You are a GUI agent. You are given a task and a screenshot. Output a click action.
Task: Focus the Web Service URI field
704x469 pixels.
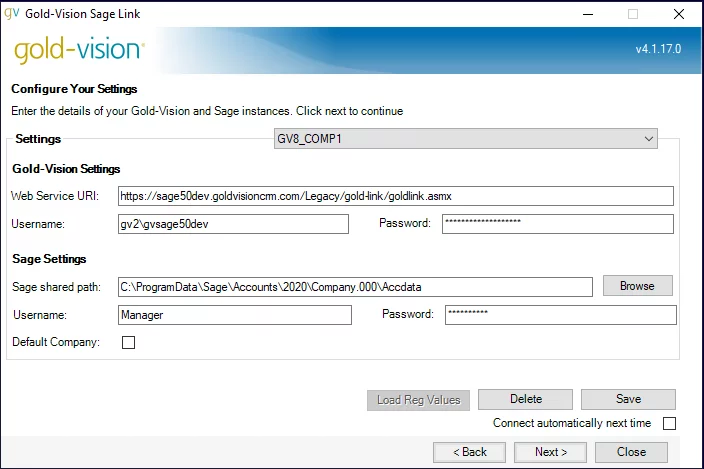[x=396, y=196]
